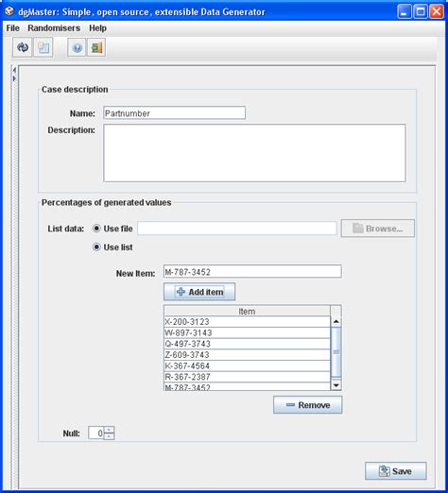Image resolution: width=448 pixels, height=493 pixels.
Task: Select list row Q-497-3743
Action: point(247,344)
